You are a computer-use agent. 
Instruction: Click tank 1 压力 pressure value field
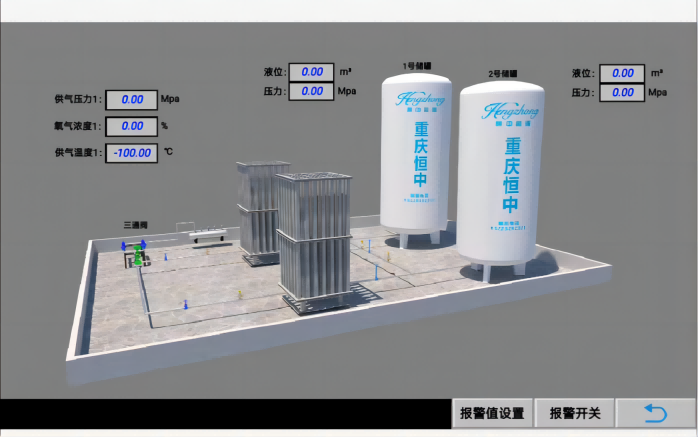(311, 91)
